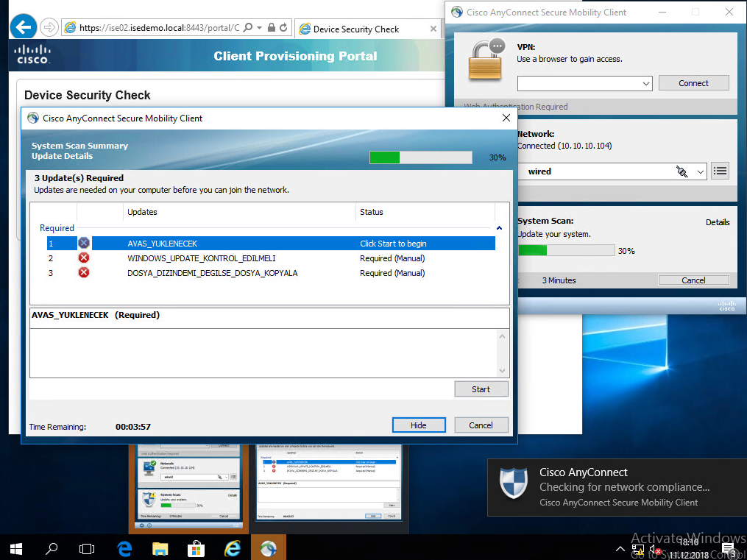Show hidden system tray icons

[620, 548]
